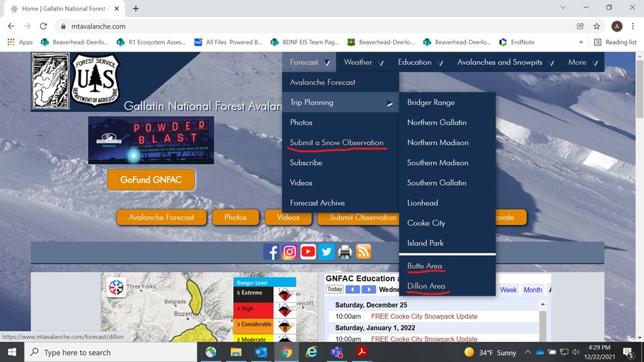Choose Southern Madison from Trip Planning
The width and height of the screenshot is (644, 362).
point(447,163)
